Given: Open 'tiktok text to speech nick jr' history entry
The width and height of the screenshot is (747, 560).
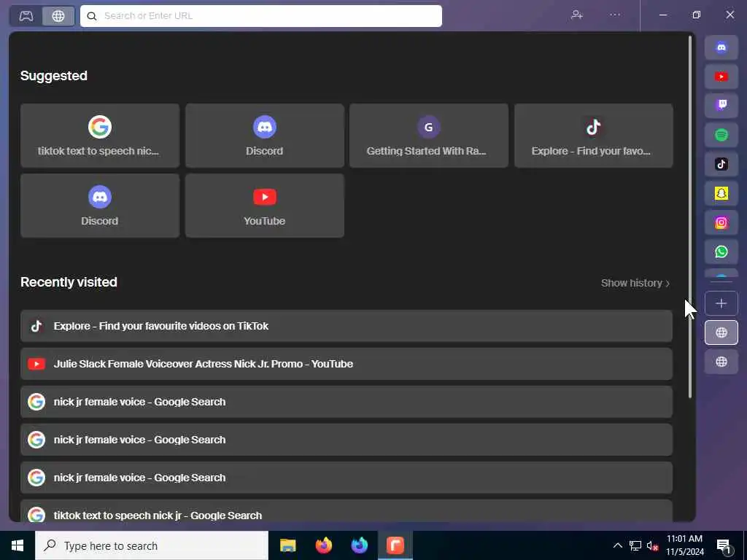Looking at the screenshot, I should click(x=347, y=511).
